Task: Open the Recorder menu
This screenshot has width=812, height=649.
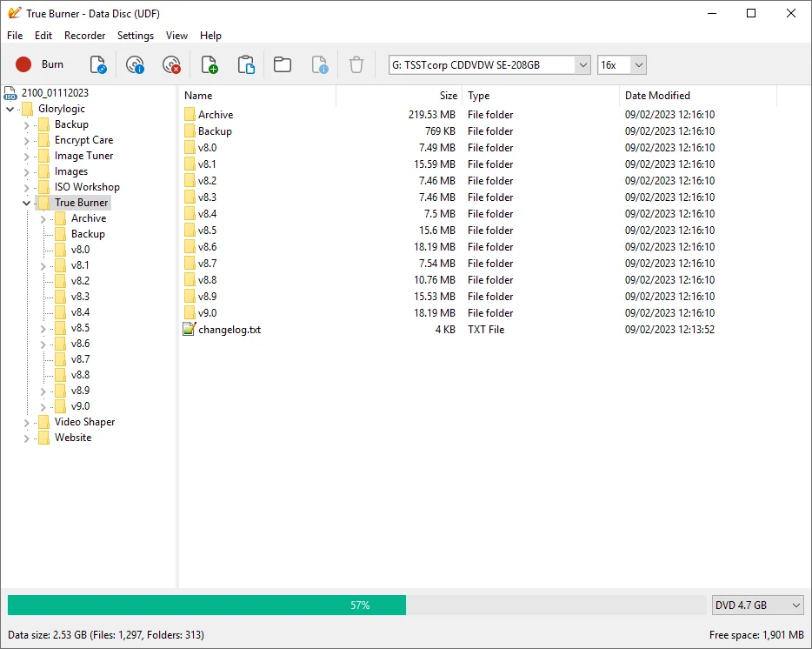Action: point(85,36)
